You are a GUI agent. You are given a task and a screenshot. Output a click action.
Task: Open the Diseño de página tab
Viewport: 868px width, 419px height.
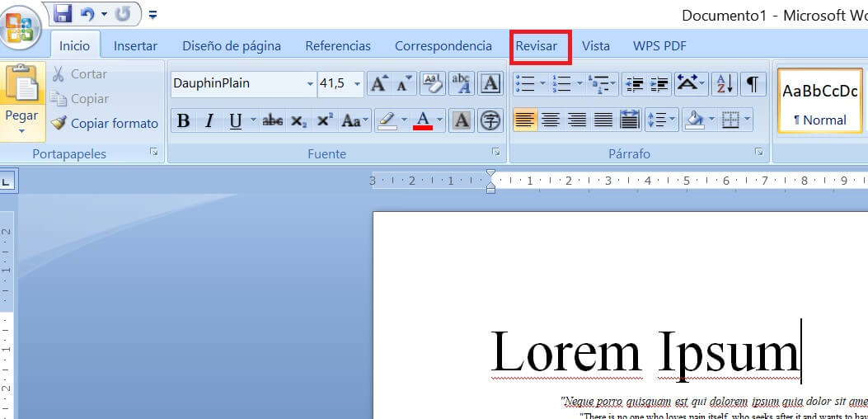[232, 46]
